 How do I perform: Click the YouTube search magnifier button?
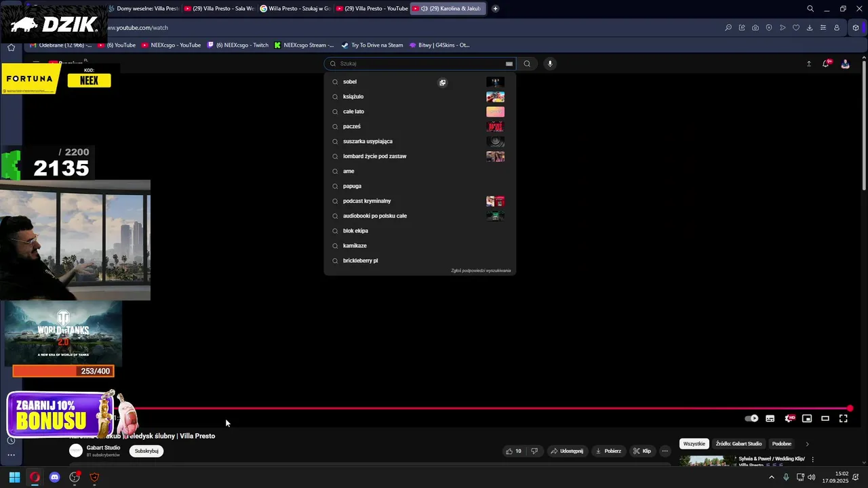point(527,64)
